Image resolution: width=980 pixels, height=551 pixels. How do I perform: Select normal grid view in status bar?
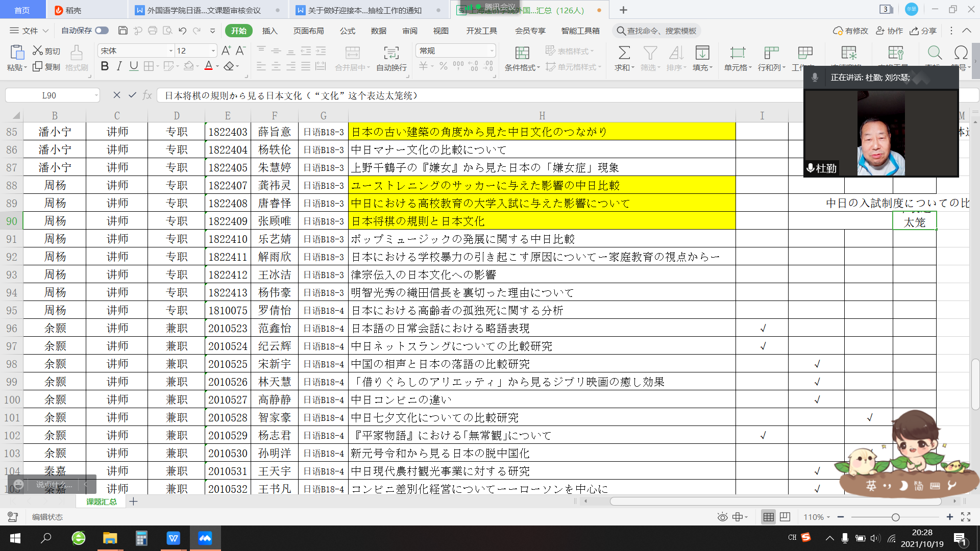coord(768,517)
